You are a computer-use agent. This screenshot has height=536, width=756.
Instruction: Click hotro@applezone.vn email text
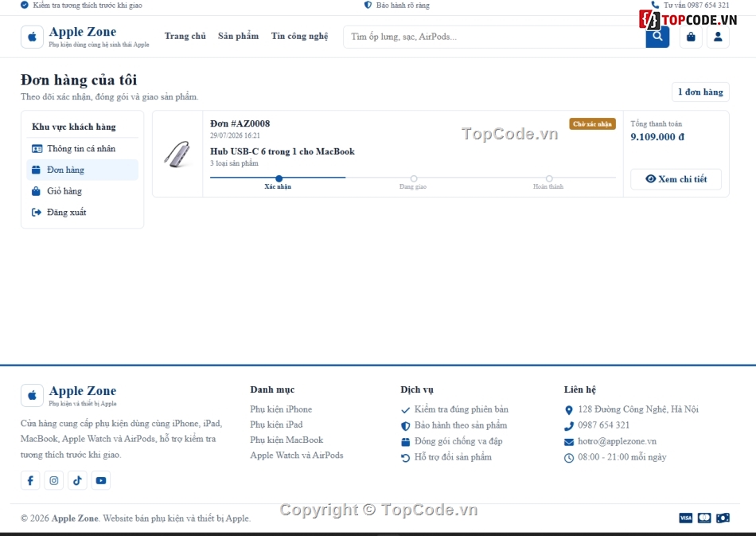point(618,441)
